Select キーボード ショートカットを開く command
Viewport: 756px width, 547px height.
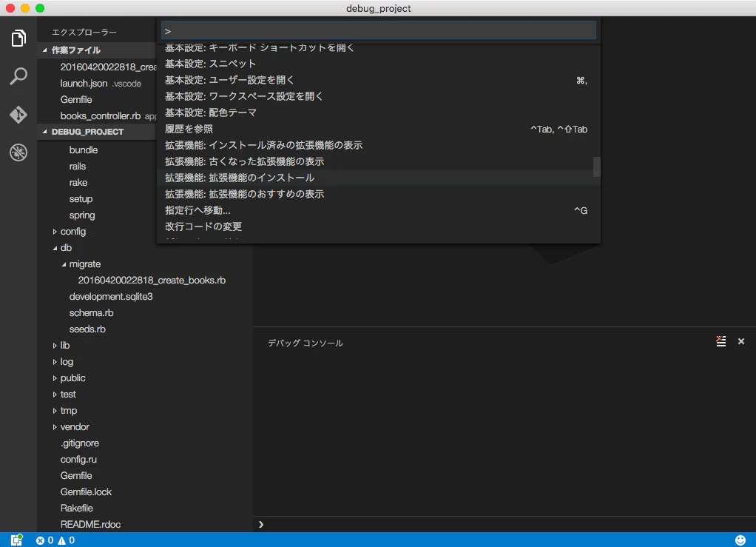(x=379, y=48)
